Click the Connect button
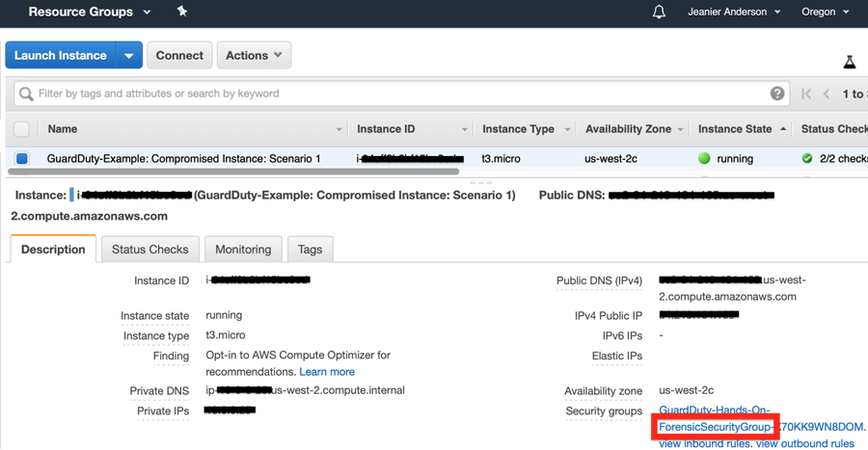The height and width of the screenshot is (450, 868). pos(179,55)
